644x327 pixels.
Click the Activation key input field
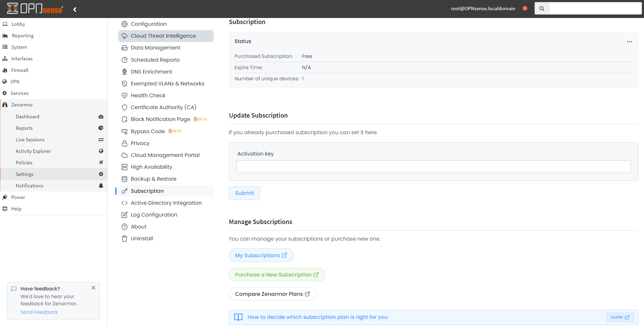pyautogui.click(x=433, y=167)
